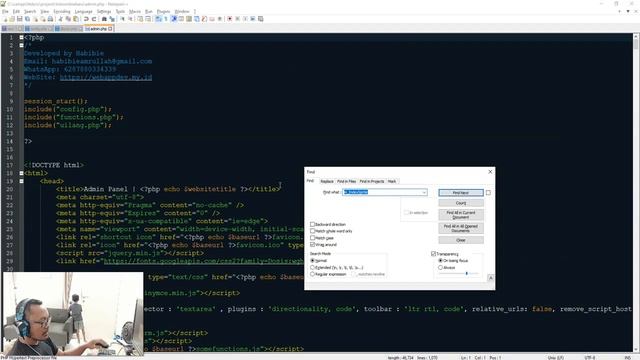The width and height of the screenshot is (640, 360).
Task: Click the macro Playback icon
Action: click(245, 19)
